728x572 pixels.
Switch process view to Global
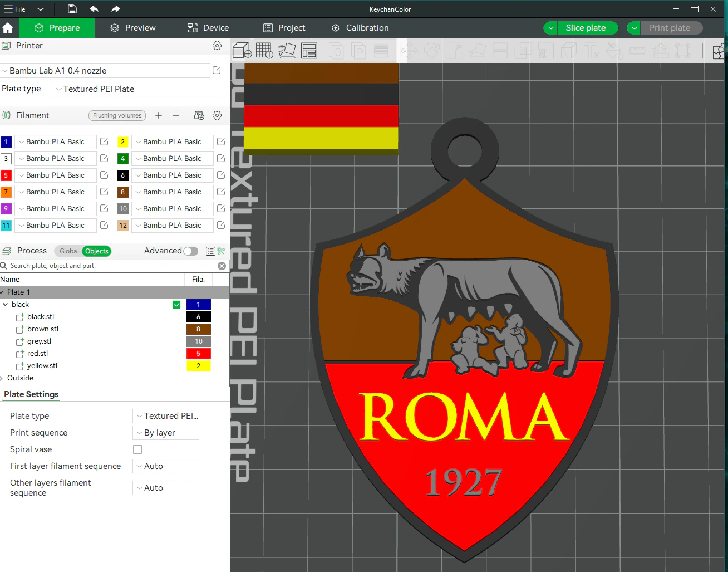[x=69, y=251]
